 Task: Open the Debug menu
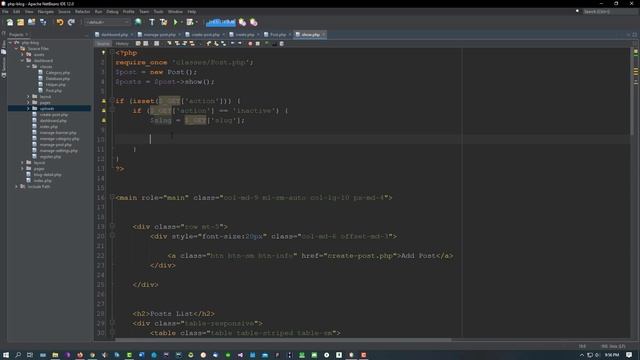pyautogui.click(x=112, y=11)
